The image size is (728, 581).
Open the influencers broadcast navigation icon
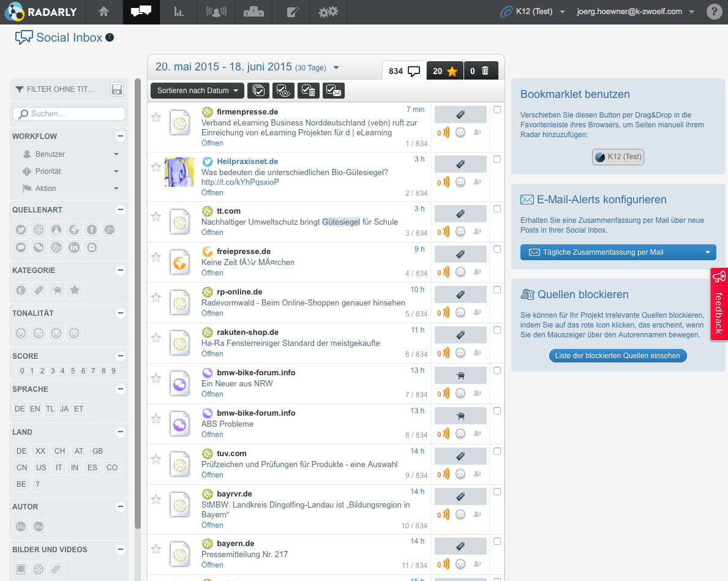coord(216,12)
